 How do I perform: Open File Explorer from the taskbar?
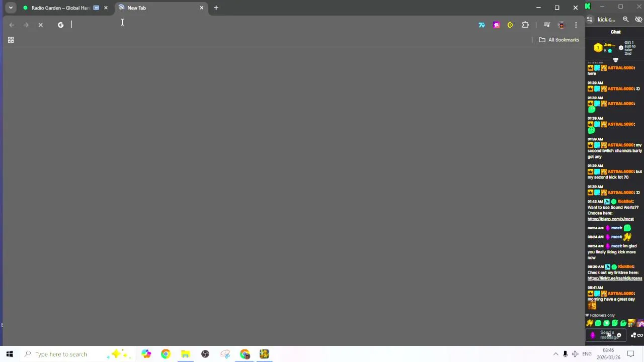(x=185, y=354)
